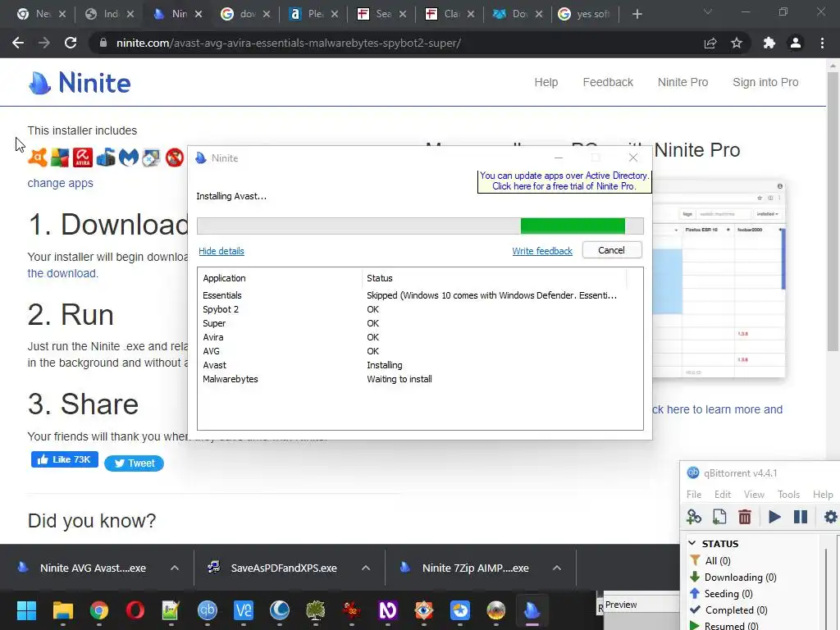Collapse the qBittorrent STATUS section
This screenshot has width=840, height=630.
coord(692,543)
